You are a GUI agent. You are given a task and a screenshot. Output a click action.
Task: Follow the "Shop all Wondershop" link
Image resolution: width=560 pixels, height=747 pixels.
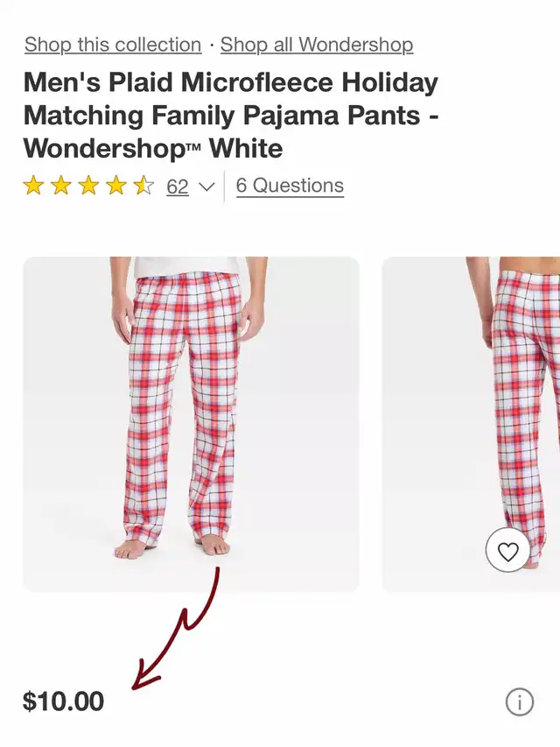click(317, 45)
